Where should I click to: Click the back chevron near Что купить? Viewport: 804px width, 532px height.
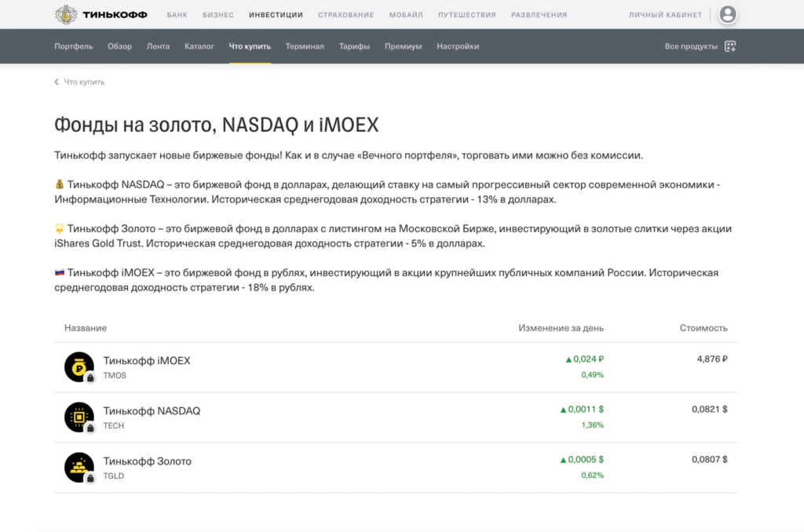pyautogui.click(x=57, y=82)
